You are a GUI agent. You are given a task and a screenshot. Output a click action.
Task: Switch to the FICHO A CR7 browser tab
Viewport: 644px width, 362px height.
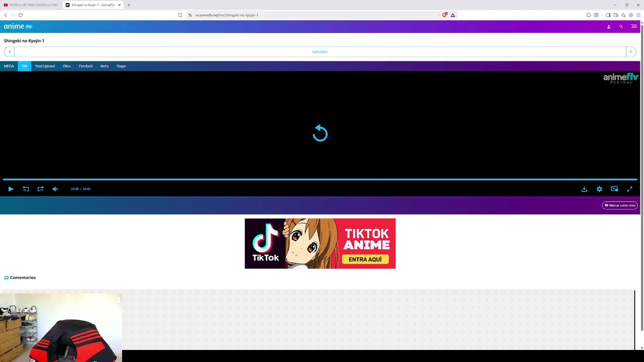[x=31, y=5]
